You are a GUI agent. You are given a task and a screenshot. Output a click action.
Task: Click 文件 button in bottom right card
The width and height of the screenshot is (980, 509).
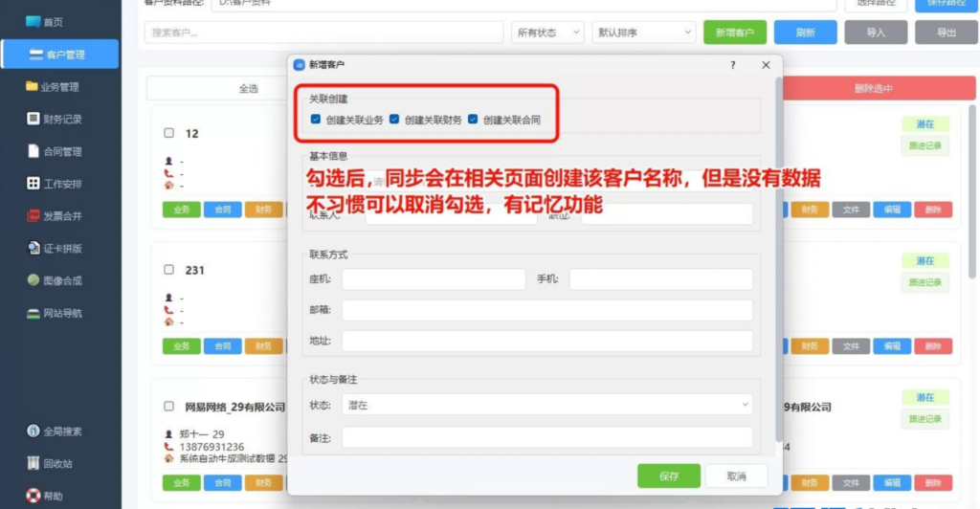pyautogui.click(x=851, y=483)
